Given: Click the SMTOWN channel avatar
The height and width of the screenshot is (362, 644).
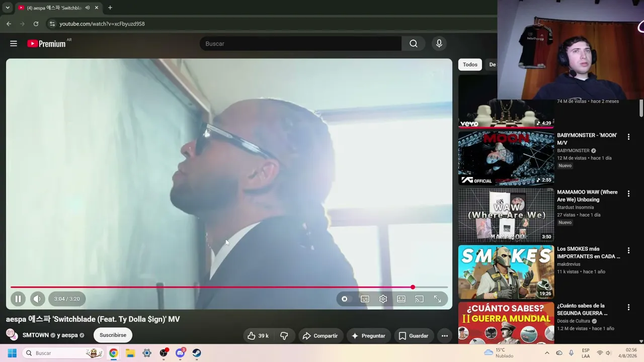Looking at the screenshot, I should click(11, 334).
